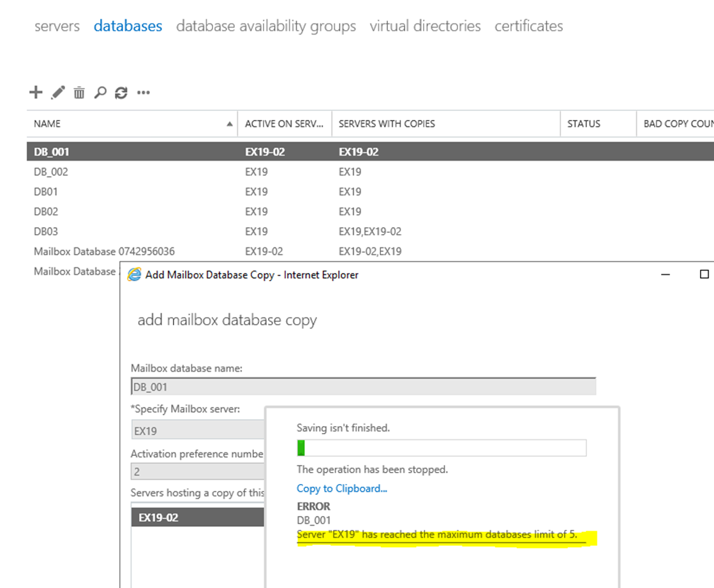Viewport: 714px width, 588px height.
Task: Select Mailbox Database 0742956036 row
Action: 370,251
